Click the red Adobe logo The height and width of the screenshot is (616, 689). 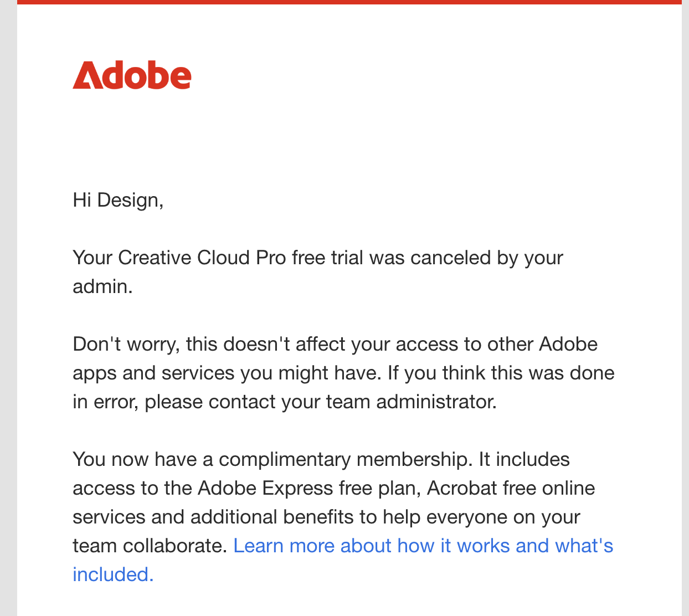[132, 75]
